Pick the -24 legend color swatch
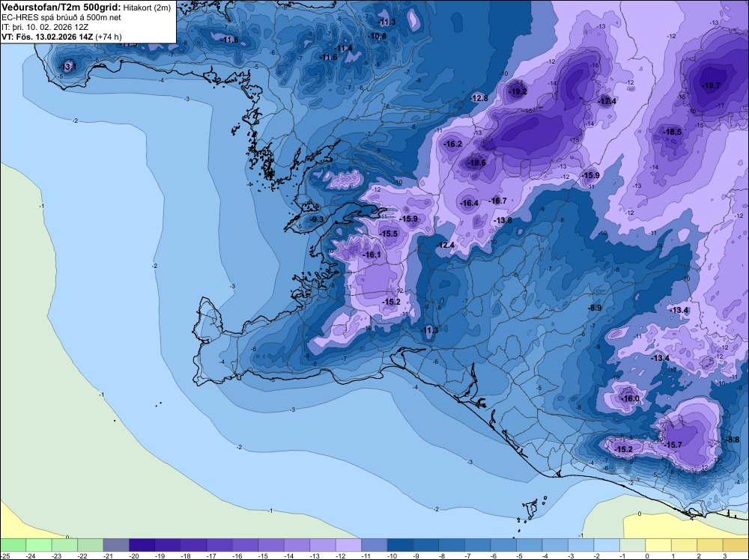Viewport: 749px width, 560px height. pos(39,545)
